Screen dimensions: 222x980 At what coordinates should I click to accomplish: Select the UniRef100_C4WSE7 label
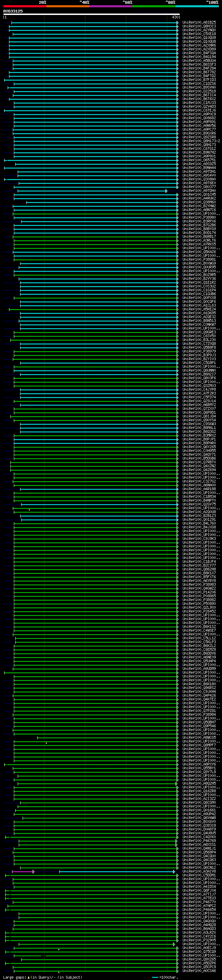pyautogui.click(x=199, y=630)
